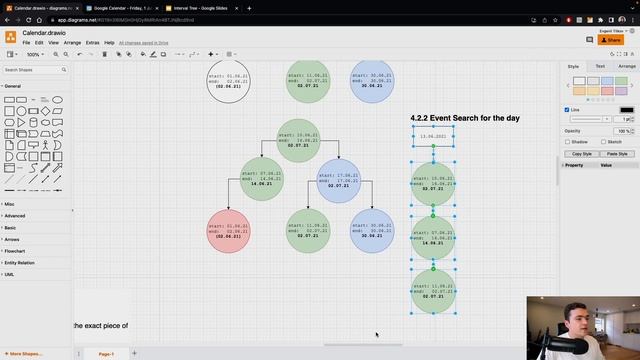640x360 pixels.
Task: Select the ellipse shape in General palette
Action: [x=58, y=100]
